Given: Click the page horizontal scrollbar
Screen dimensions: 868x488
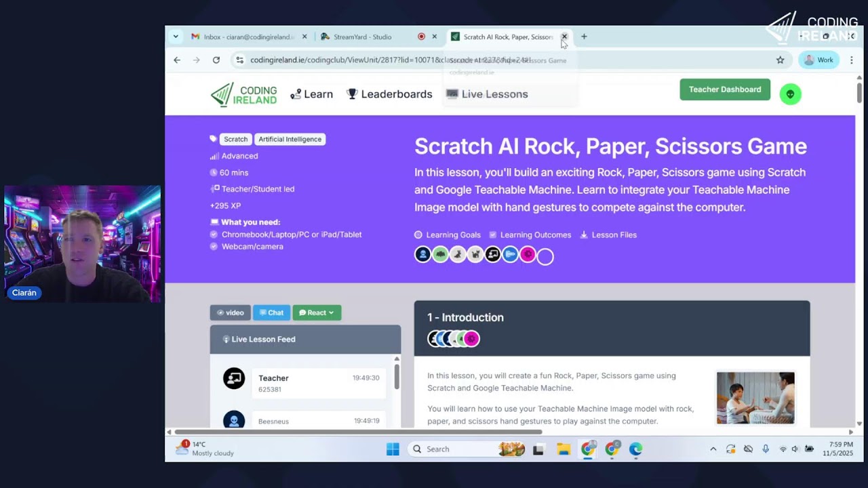Looking at the screenshot, I should (358, 432).
